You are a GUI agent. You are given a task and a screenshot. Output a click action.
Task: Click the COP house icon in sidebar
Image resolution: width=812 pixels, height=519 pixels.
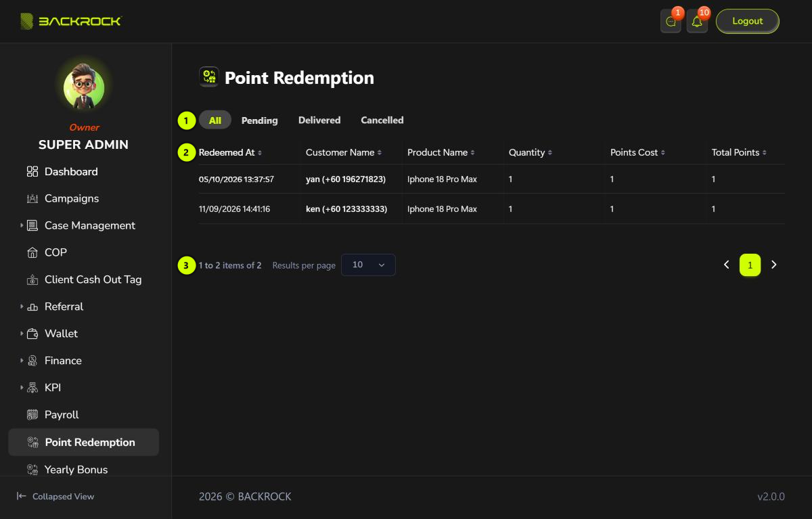tap(32, 253)
